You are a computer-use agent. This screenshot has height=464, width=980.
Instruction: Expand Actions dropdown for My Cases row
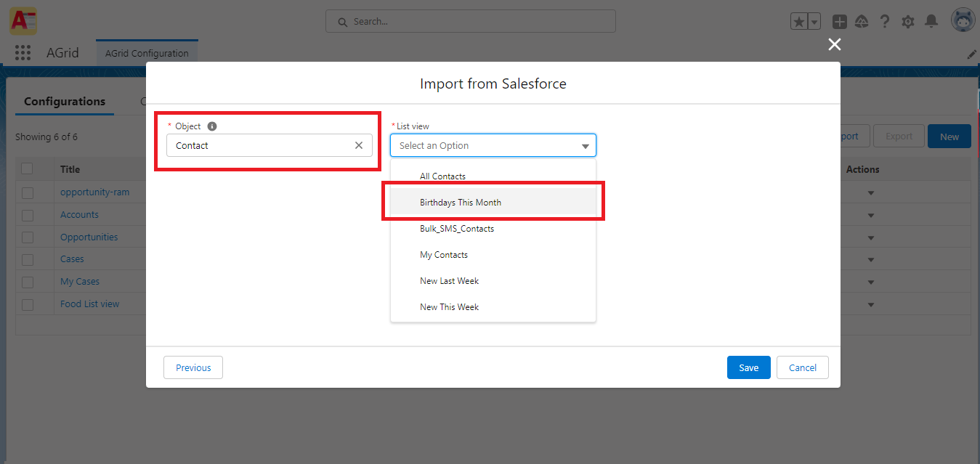[871, 282]
